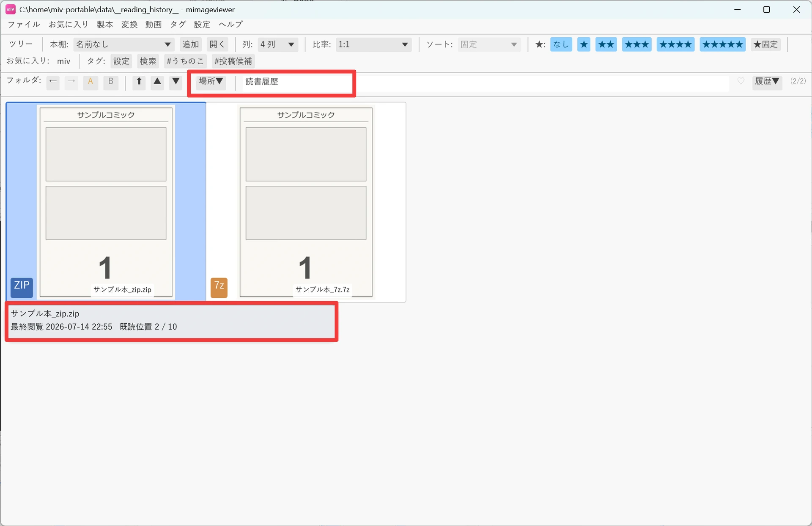Minimize the mimageviewer window
Screen dimensions: 812x526
click(738, 9)
